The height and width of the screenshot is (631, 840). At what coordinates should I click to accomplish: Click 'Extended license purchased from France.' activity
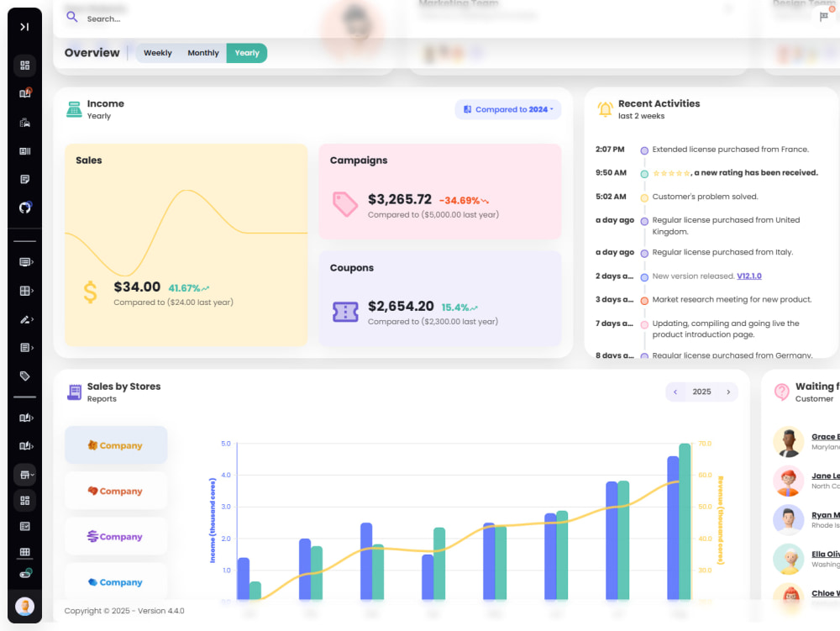(730, 150)
